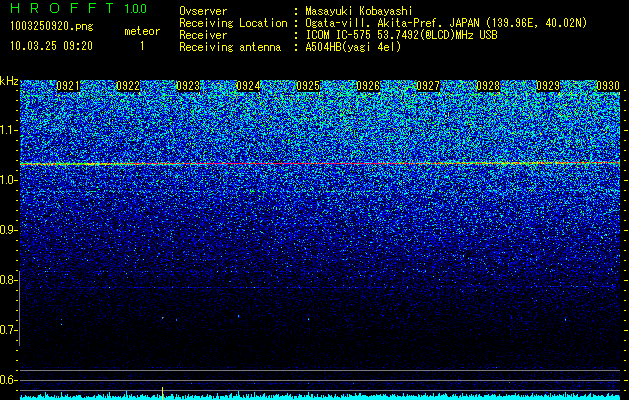629x400 pixels.
Task: Click the red carrier signal line
Action: (320, 164)
